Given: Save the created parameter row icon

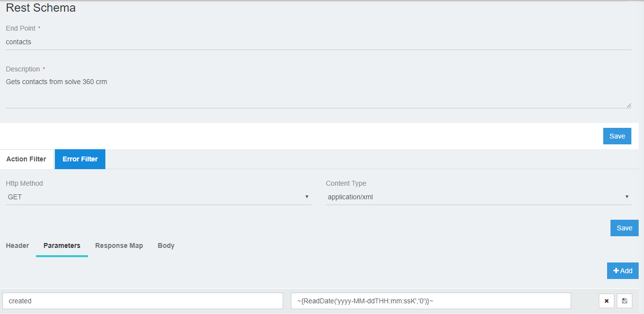Looking at the screenshot, I should pyautogui.click(x=625, y=301).
